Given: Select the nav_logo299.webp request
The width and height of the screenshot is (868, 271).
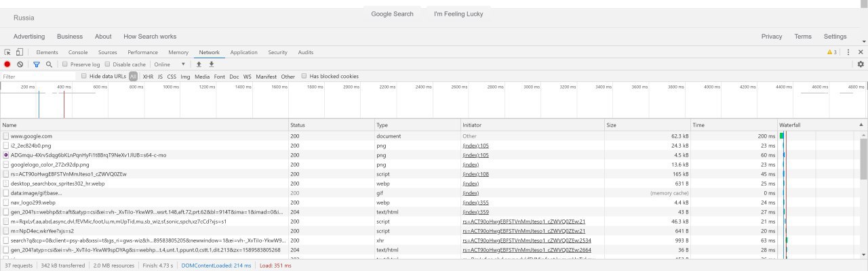Looking at the screenshot, I should click(430, 203).
